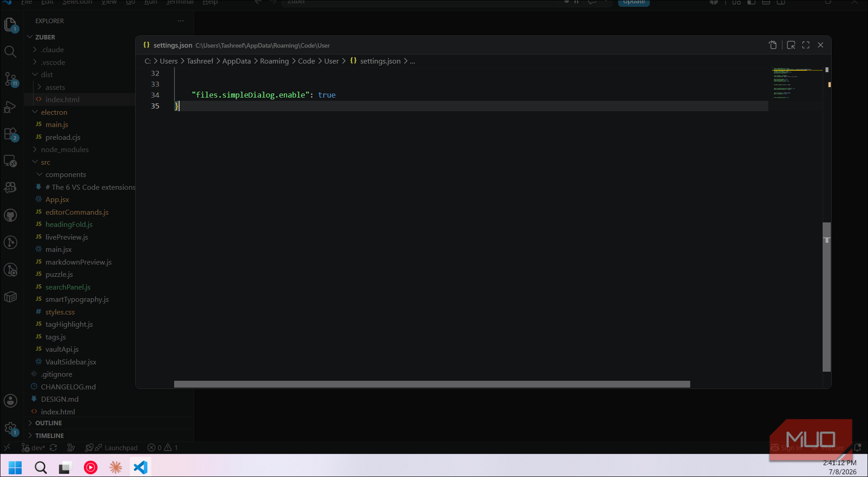Open markdownPreview.js file

point(78,262)
